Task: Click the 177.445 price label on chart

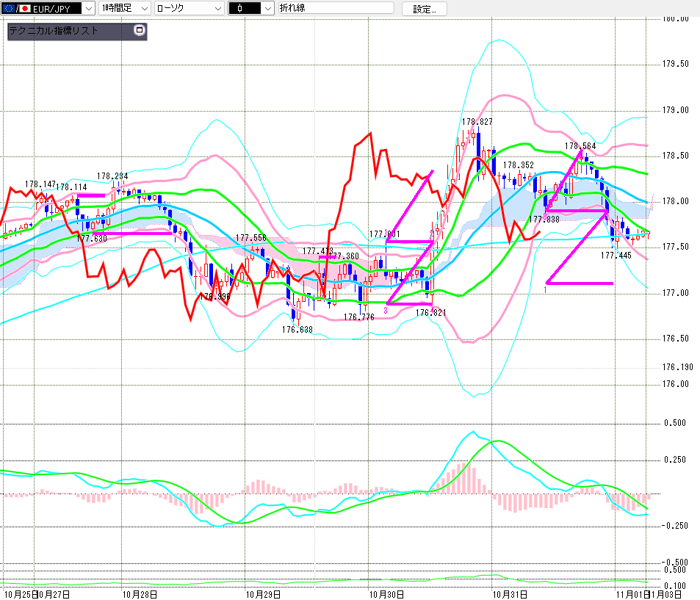Action: [616, 256]
